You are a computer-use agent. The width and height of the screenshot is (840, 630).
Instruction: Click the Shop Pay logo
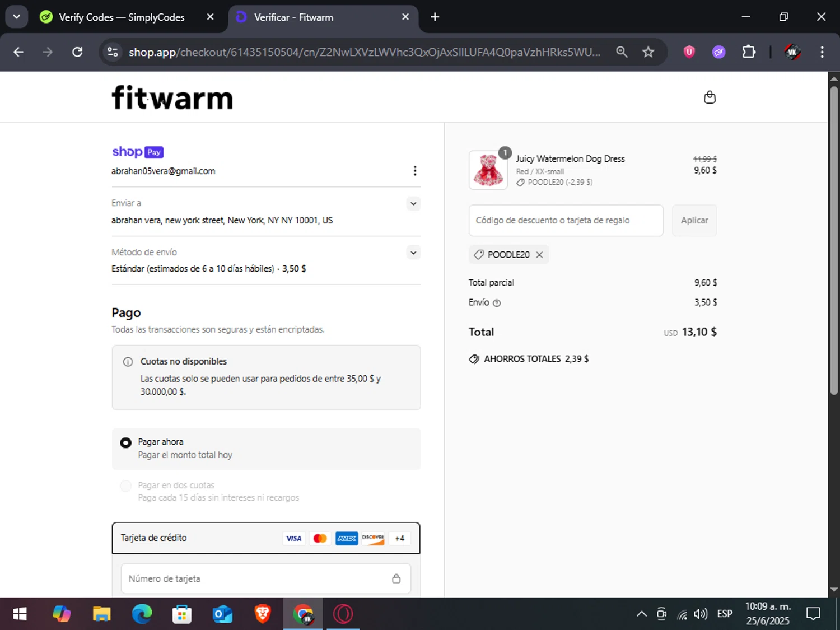click(x=138, y=152)
